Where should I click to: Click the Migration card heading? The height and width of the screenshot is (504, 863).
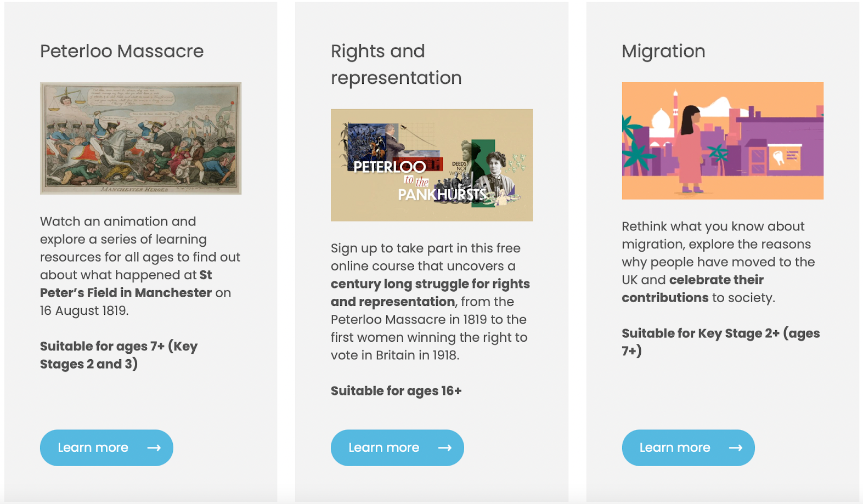[x=663, y=51]
